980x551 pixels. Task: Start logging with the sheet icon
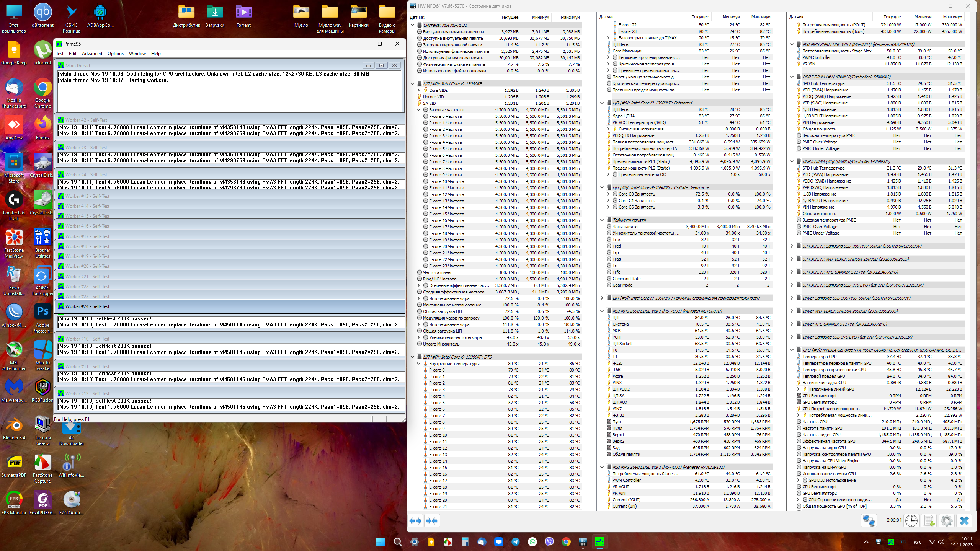[x=929, y=521]
